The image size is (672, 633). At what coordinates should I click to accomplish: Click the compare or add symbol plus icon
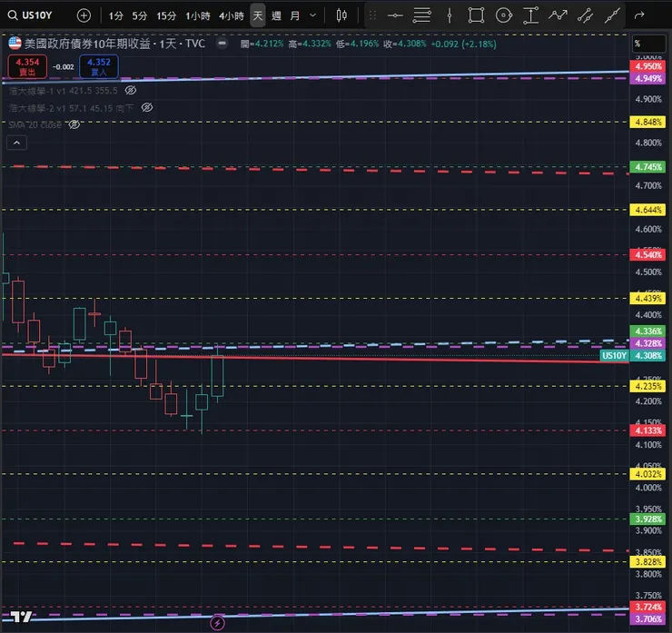(x=84, y=15)
